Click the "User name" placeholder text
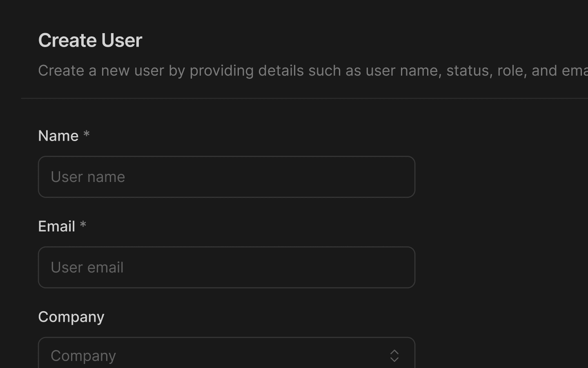The height and width of the screenshot is (368, 588). pyautogui.click(x=88, y=177)
